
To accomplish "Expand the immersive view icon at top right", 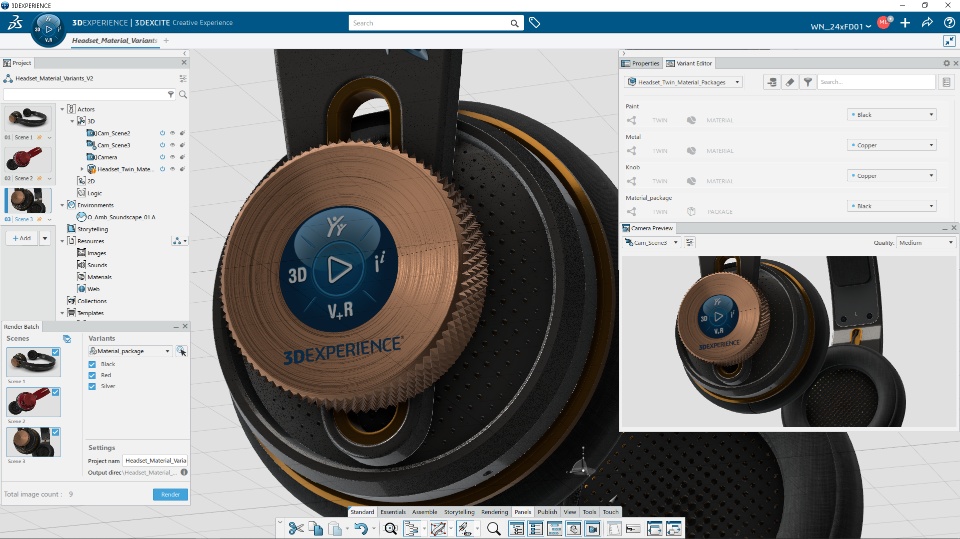I will point(949,41).
